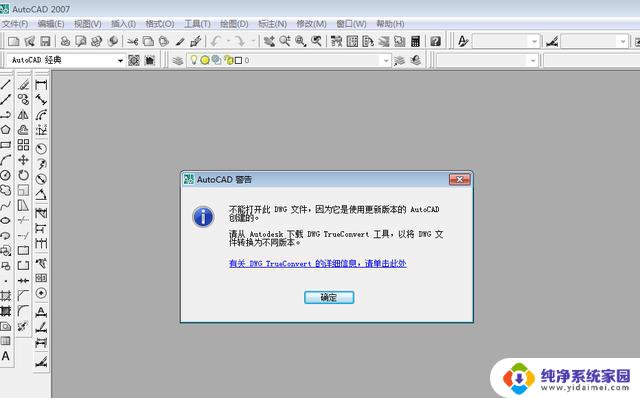Select the Angular Dimension tool
The image size is (640, 398).
coord(41,194)
